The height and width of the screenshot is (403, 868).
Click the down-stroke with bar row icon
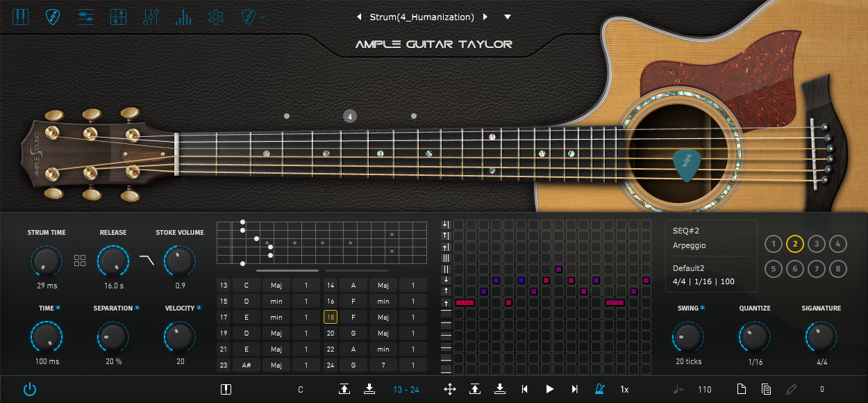[446, 224]
